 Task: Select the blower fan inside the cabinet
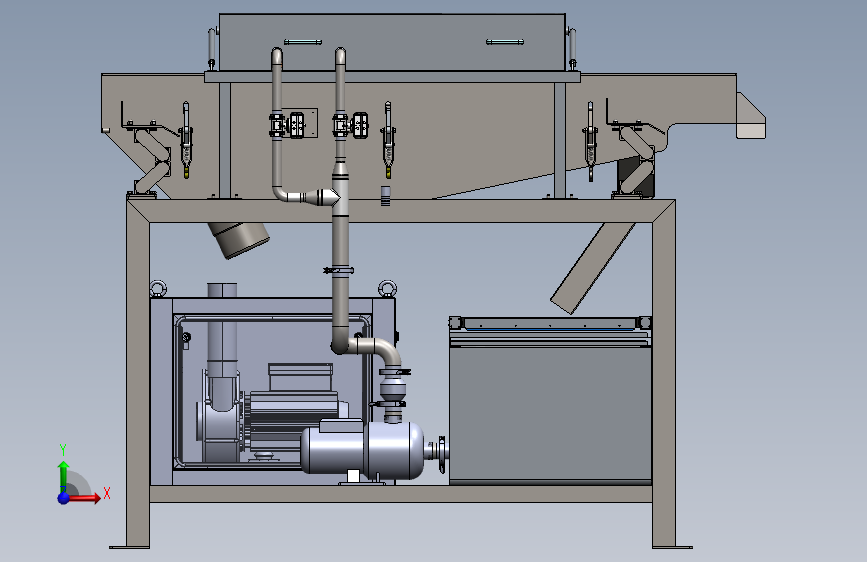coord(220,415)
